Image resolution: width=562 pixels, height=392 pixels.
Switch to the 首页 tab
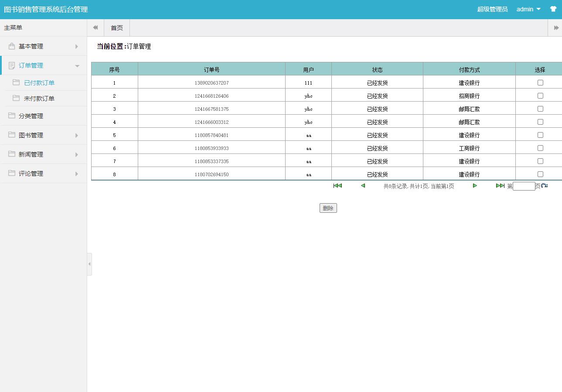coord(116,27)
